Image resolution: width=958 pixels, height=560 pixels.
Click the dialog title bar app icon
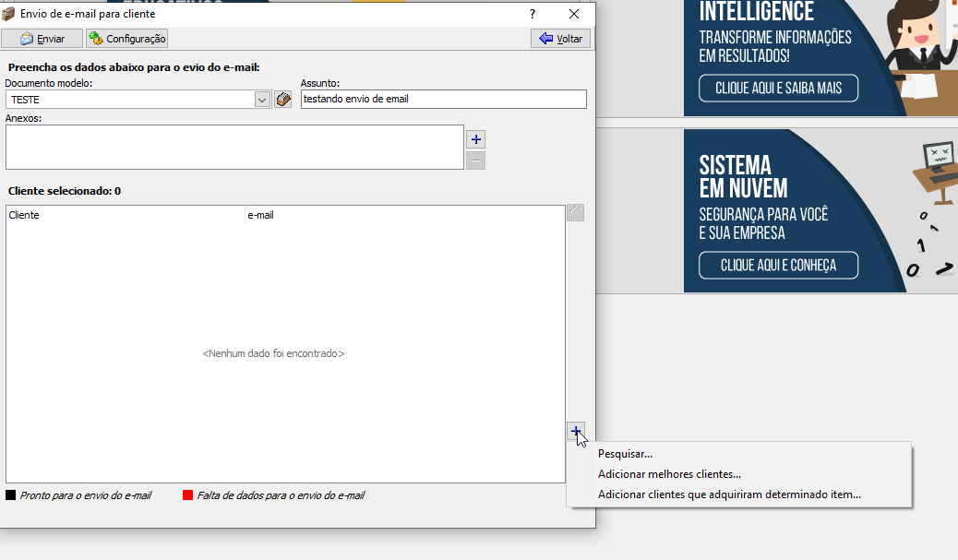tap(8, 14)
